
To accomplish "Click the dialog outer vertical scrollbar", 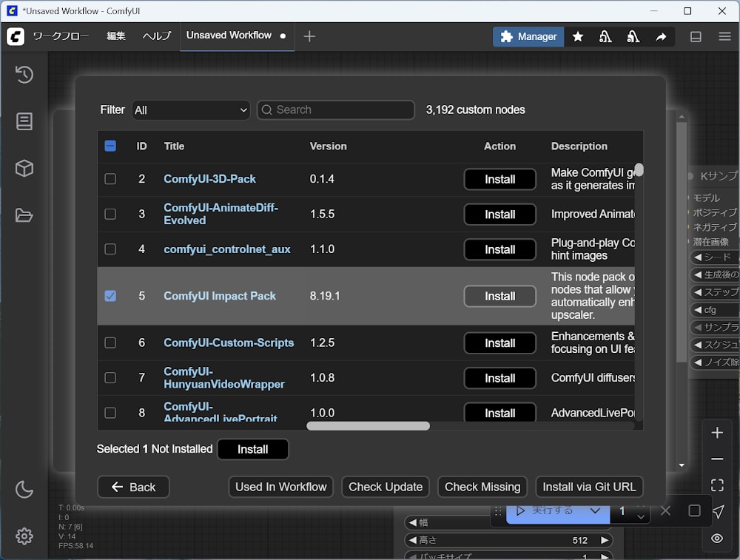I will pos(682,243).
